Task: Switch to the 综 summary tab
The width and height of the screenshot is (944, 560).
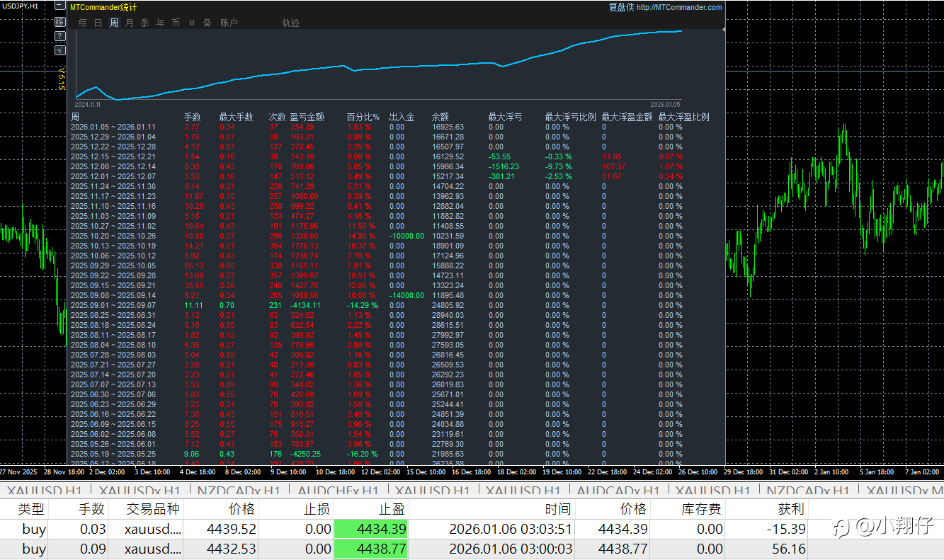Action: (83, 23)
